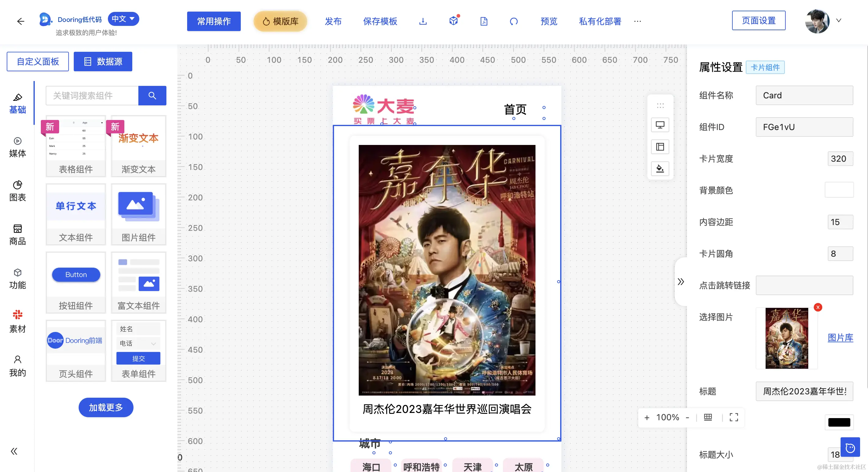Remove selected image with red X
Viewport: 868px width, 472px height.
click(x=818, y=307)
